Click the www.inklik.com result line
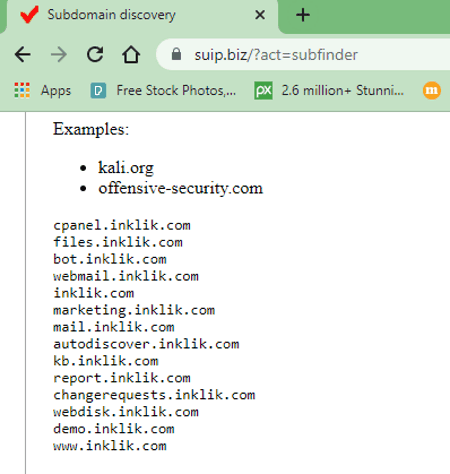Screen dimensions: 450x474 (110, 446)
